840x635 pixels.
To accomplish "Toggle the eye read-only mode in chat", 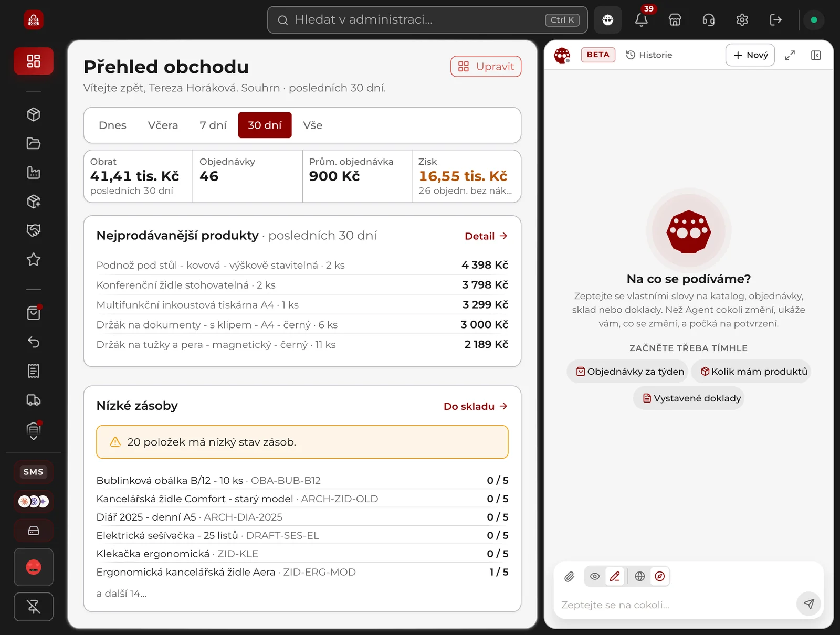I will click(595, 576).
